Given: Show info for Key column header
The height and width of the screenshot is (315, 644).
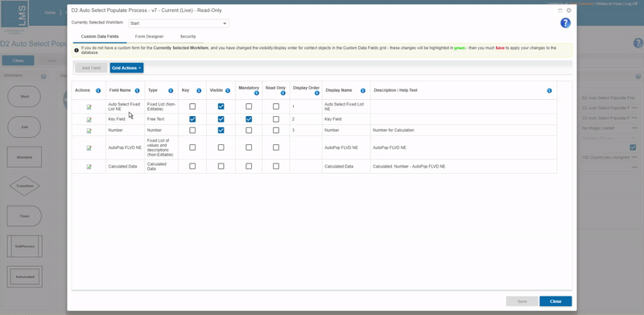Looking at the screenshot, I should click(199, 90).
